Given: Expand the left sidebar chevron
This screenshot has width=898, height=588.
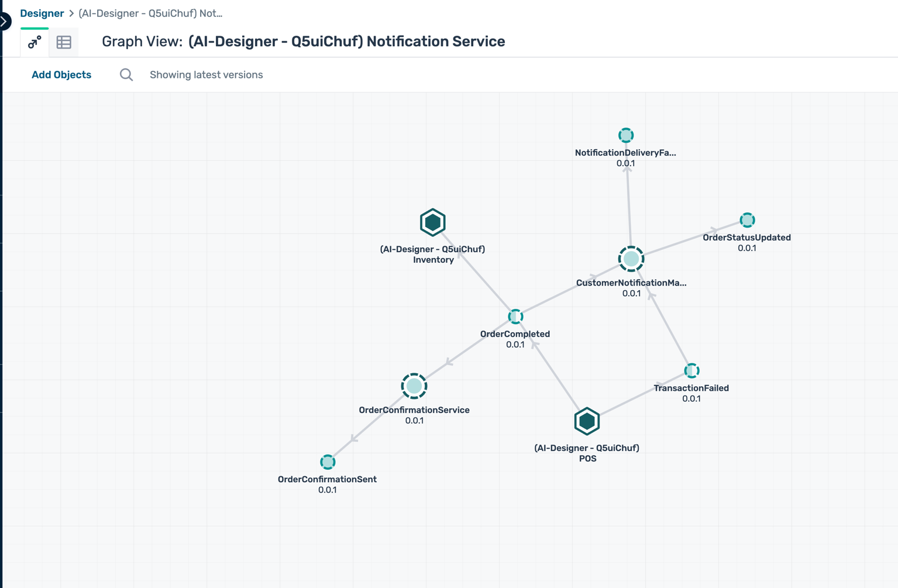Looking at the screenshot, I should 4,22.
